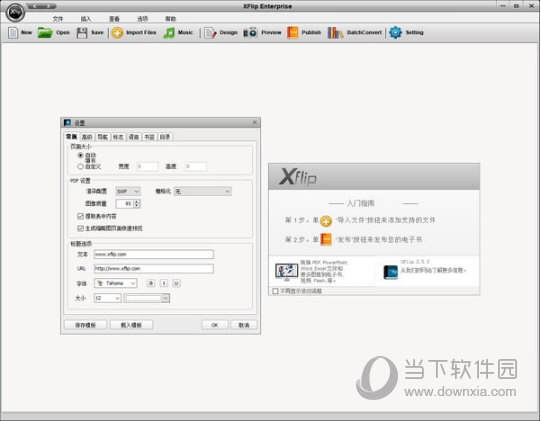Open the font color picker dropdown
Viewport: 541px width, 421px height.
click(166, 298)
